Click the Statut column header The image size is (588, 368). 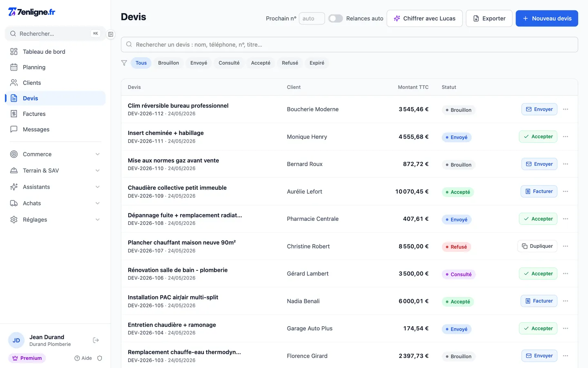coord(449,87)
